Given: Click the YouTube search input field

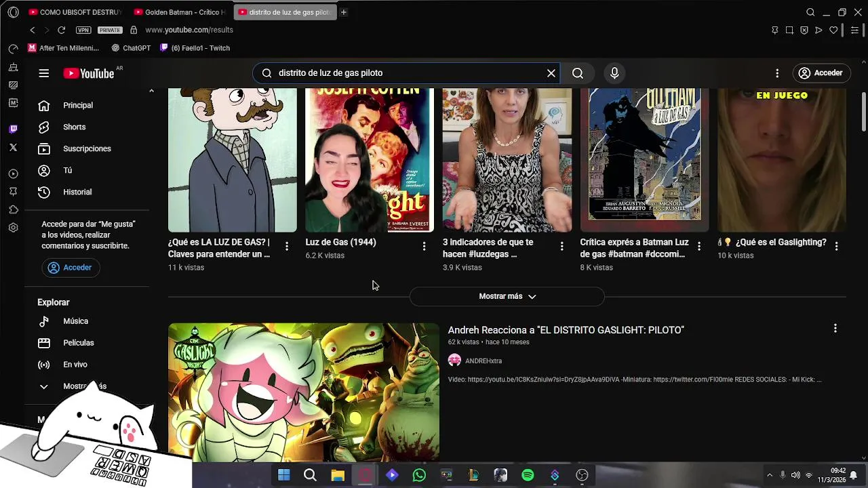Looking at the screenshot, I should [x=407, y=73].
